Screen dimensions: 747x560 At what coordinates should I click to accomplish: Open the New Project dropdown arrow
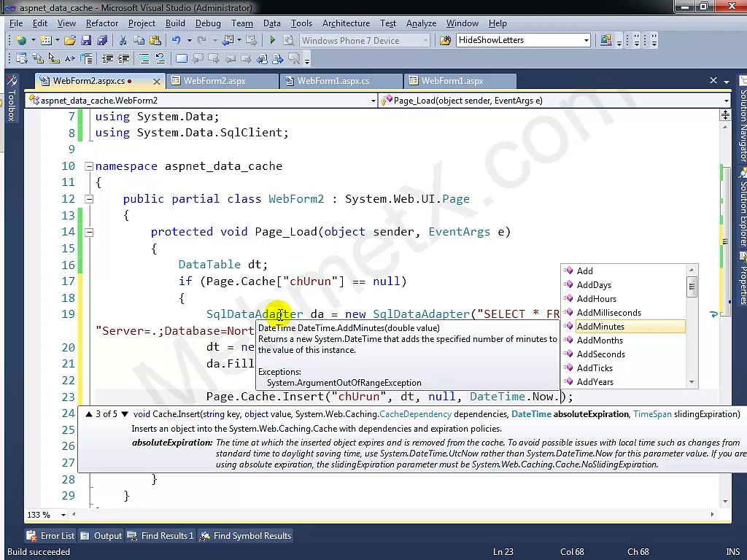(33, 41)
